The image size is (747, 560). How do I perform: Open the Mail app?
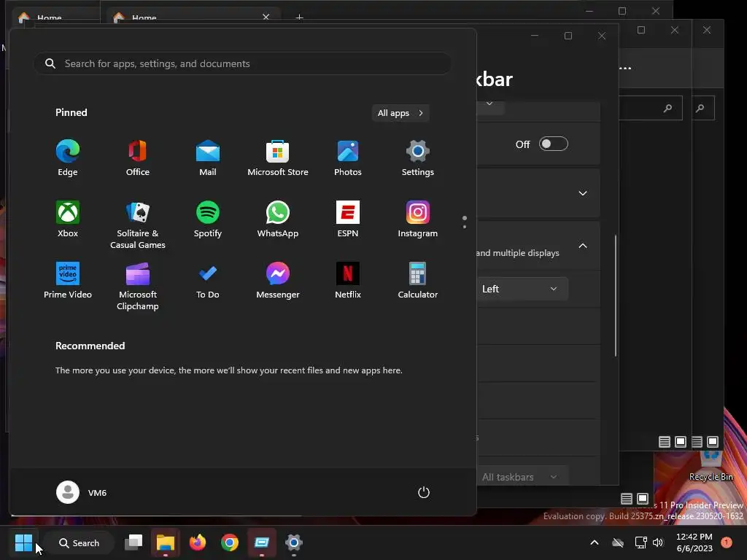tap(208, 158)
